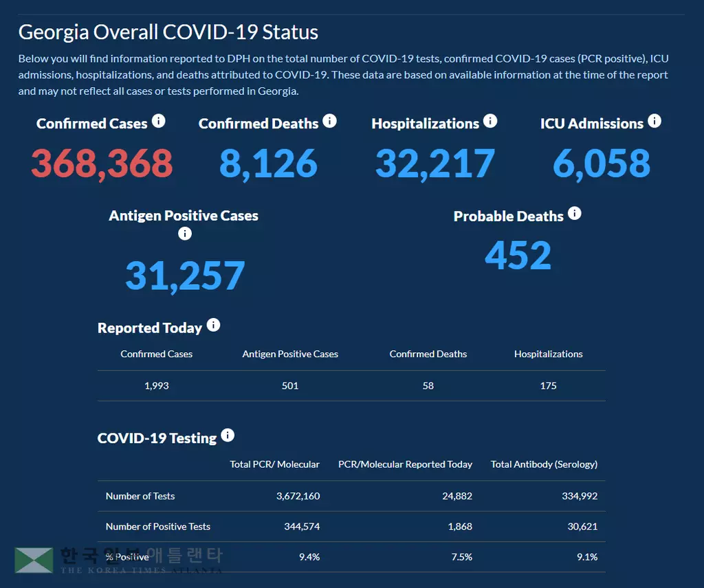Click the Korea Times Atlanta watermark logo
Image resolution: width=704 pixels, height=588 pixels.
pos(34,560)
